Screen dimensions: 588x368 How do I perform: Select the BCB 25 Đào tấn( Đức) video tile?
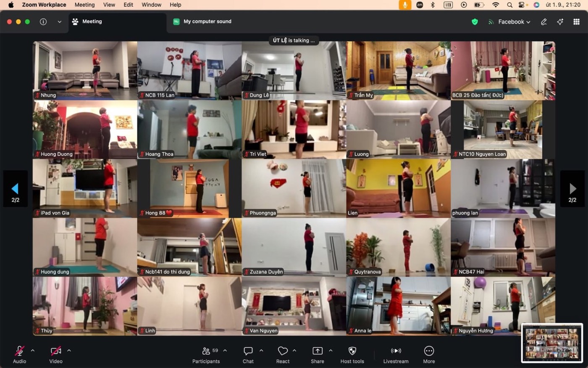[x=503, y=71]
